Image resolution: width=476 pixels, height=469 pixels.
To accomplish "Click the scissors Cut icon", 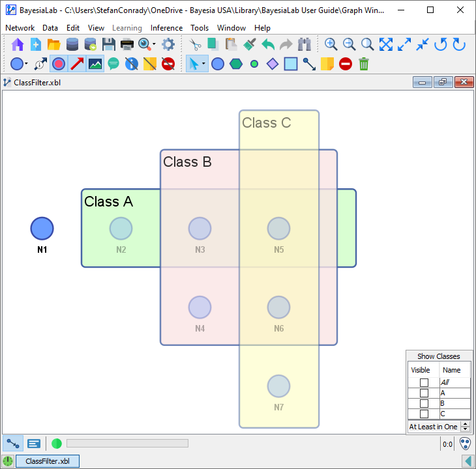I will 194,44.
